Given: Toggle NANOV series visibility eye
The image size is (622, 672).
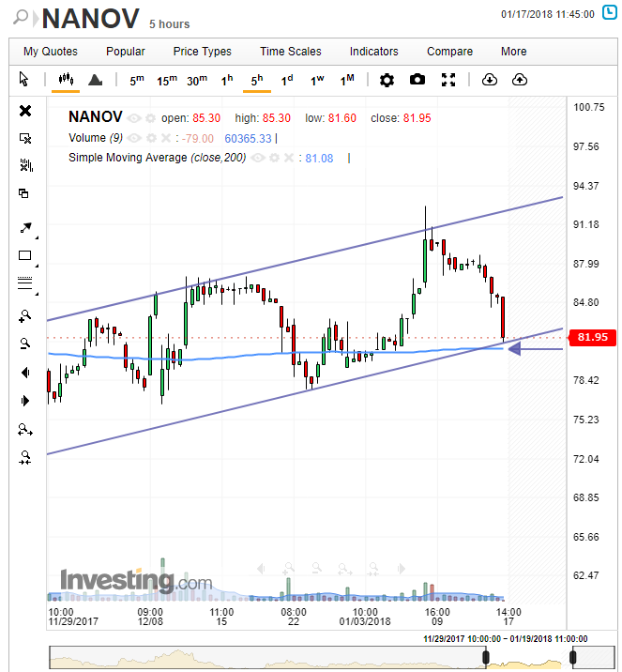Looking at the screenshot, I should click(134, 118).
